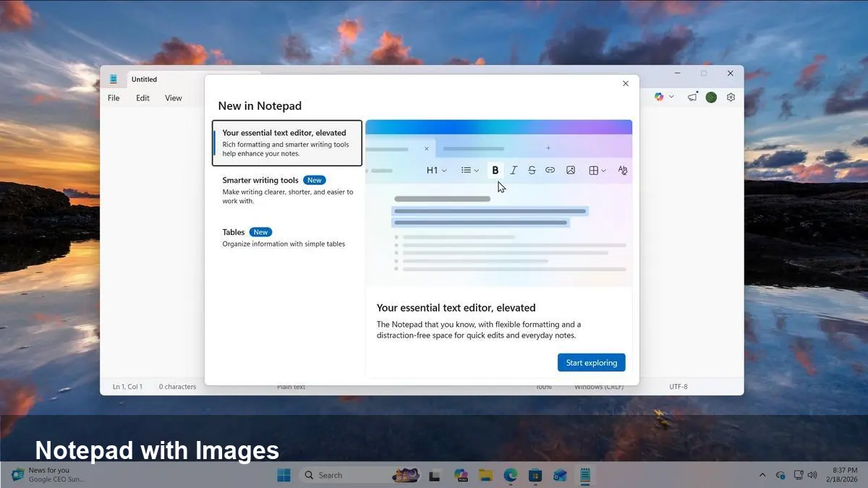The image size is (868, 488).
Task: Open the File menu
Action: click(x=113, y=98)
